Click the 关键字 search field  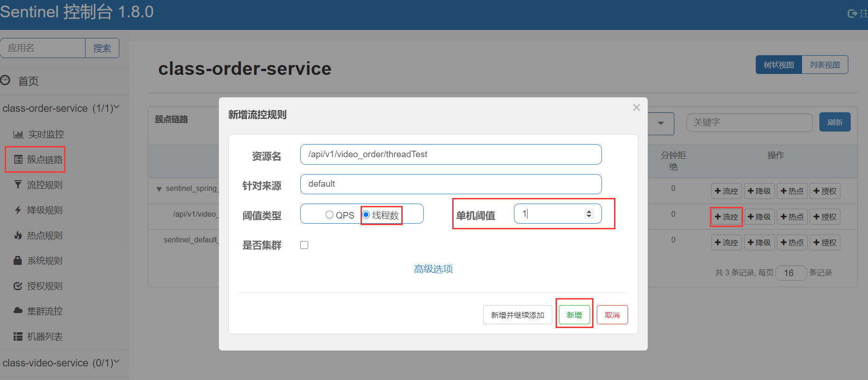[749, 123]
